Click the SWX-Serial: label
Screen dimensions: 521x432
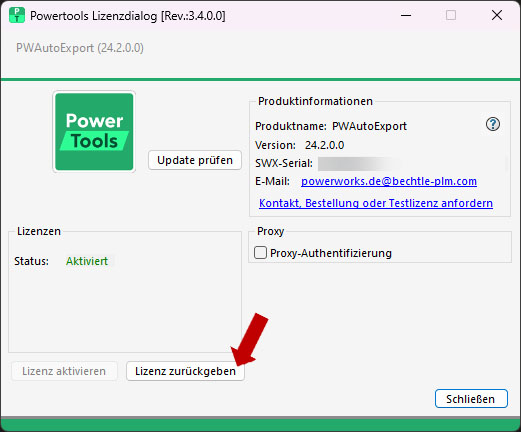pyautogui.click(x=284, y=163)
